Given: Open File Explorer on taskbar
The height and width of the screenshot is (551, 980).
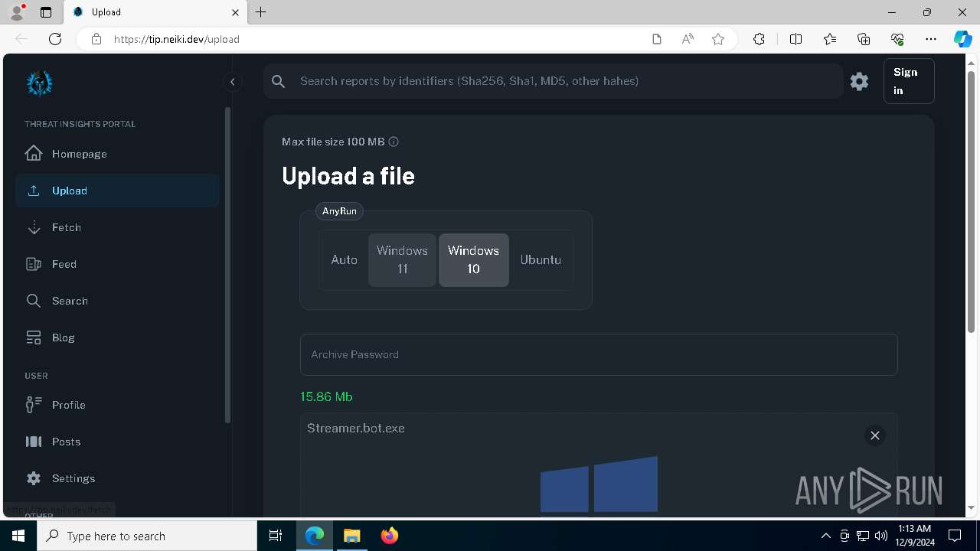Looking at the screenshot, I should 351,536.
